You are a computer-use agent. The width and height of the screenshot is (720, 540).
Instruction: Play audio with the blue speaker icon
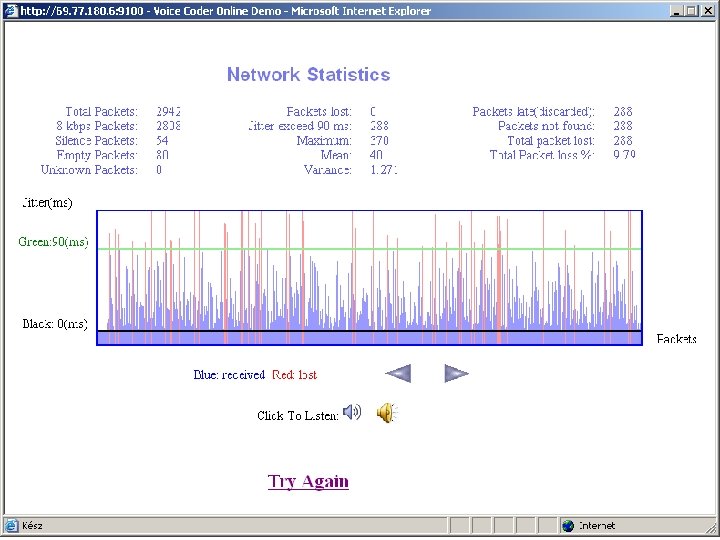point(352,412)
